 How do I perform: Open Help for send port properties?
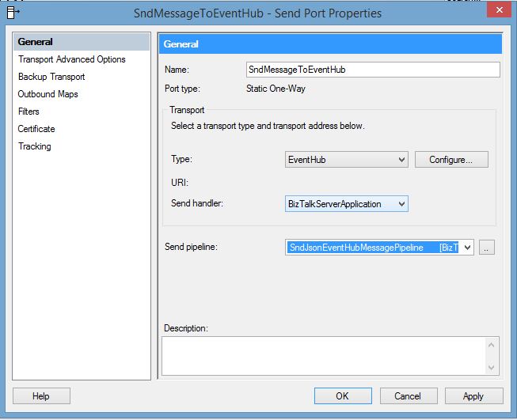tap(41, 395)
